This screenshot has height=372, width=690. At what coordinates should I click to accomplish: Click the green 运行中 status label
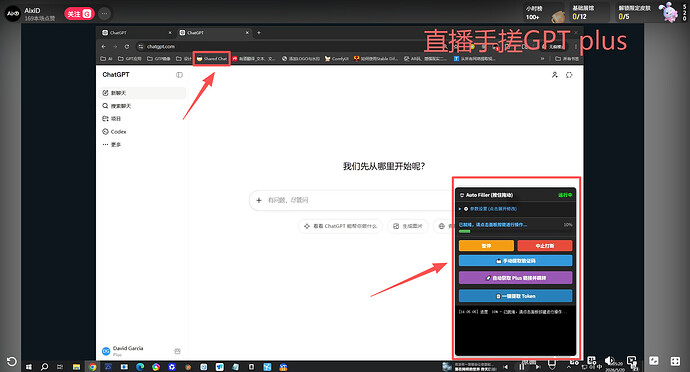click(565, 195)
